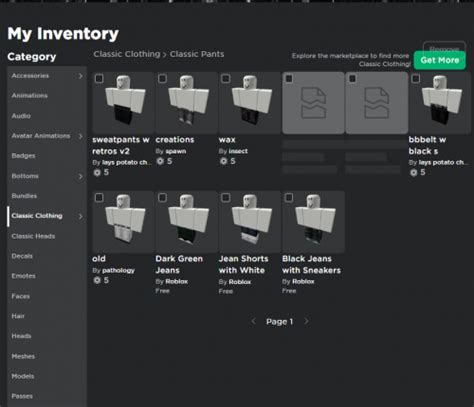The width and height of the screenshot is (474, 407).
Task: Select the wax item checkbox
Action: pos(226,79)
